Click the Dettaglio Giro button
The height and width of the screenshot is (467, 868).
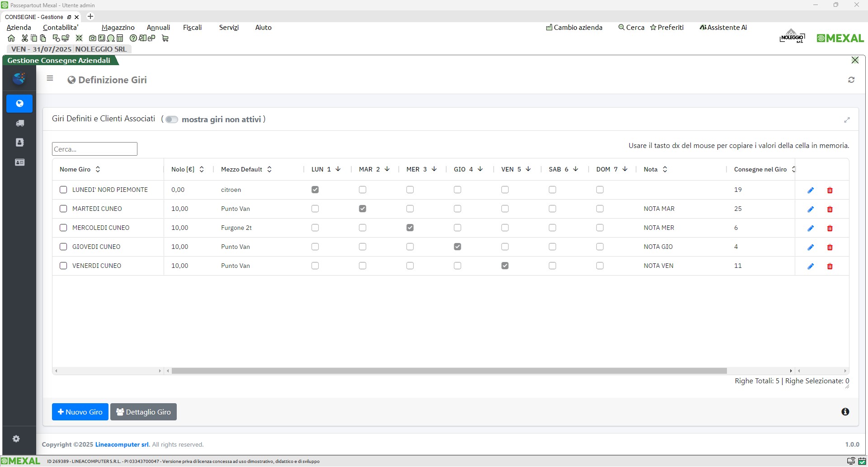click(x=143, y=412)
